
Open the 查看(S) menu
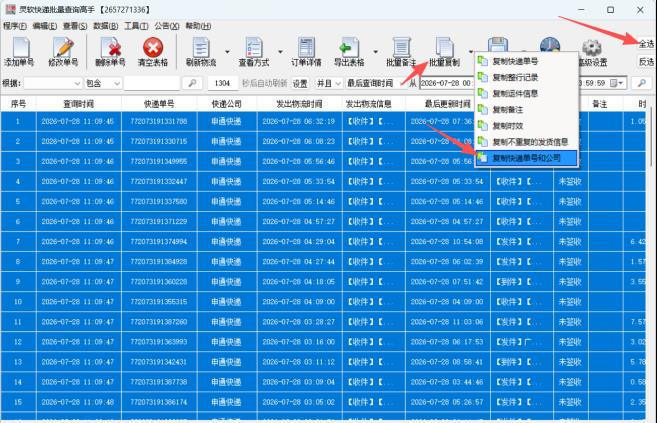pos(75,26)
